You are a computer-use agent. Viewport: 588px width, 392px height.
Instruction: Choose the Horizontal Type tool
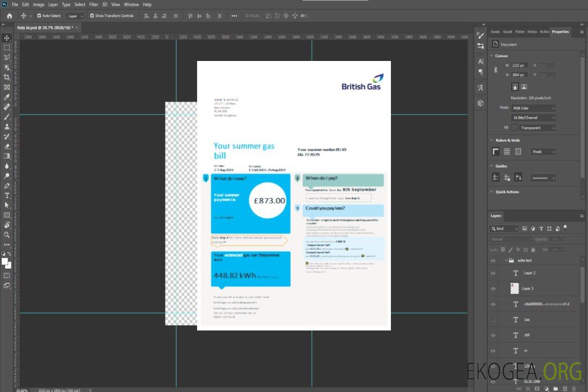coord(7,195)
